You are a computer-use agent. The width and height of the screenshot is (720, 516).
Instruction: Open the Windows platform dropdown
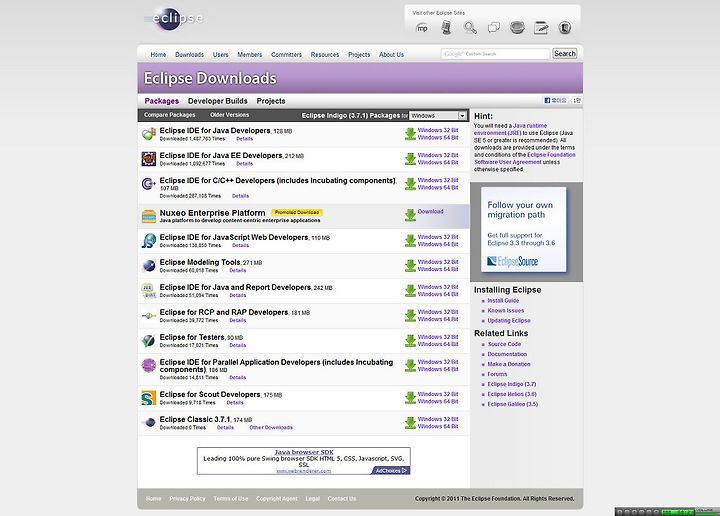coord(438,116)
